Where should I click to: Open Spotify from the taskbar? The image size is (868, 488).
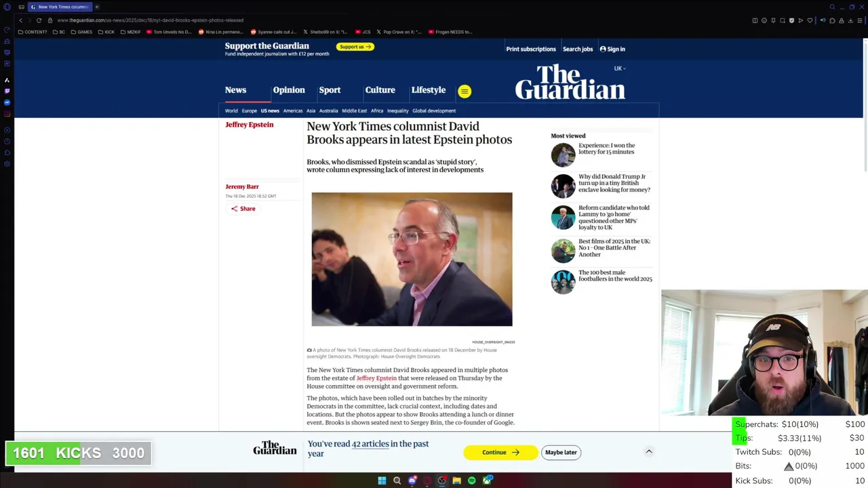pos(472,481)
